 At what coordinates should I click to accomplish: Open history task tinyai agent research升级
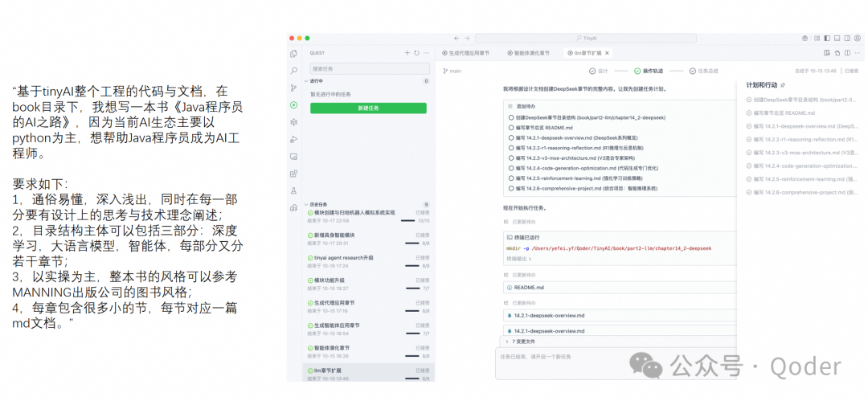pyautogui.click(x=369, y=261)
